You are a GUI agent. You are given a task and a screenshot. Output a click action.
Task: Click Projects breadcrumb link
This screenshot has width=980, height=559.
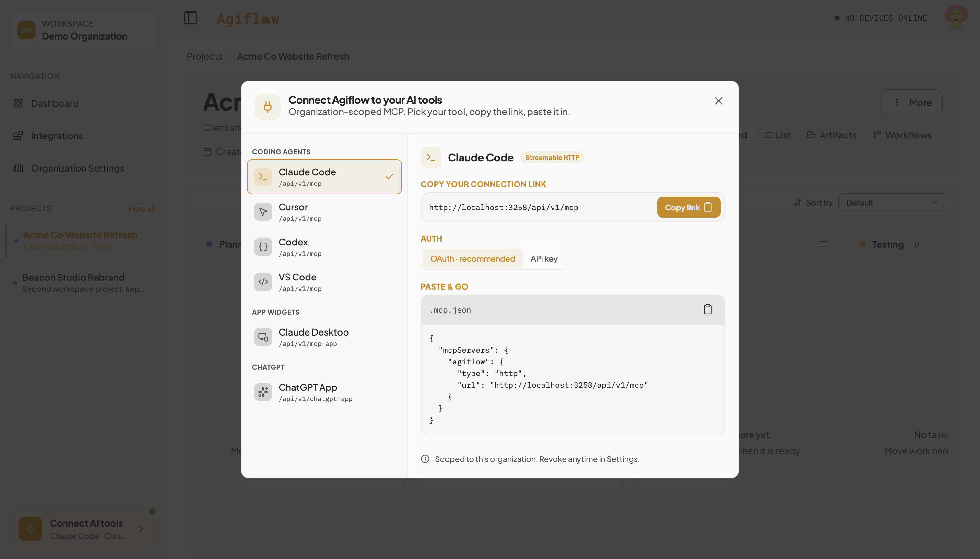tap(204, 56)
